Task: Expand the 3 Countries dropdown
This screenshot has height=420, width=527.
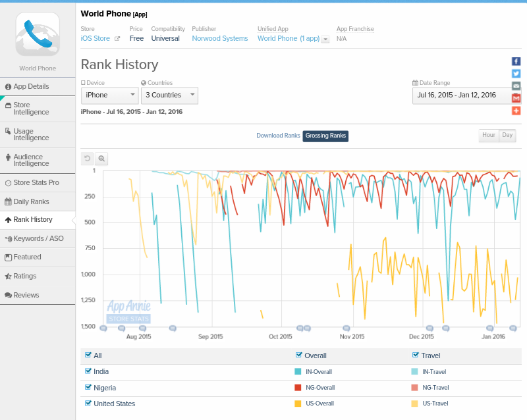Action: point(169,95)
